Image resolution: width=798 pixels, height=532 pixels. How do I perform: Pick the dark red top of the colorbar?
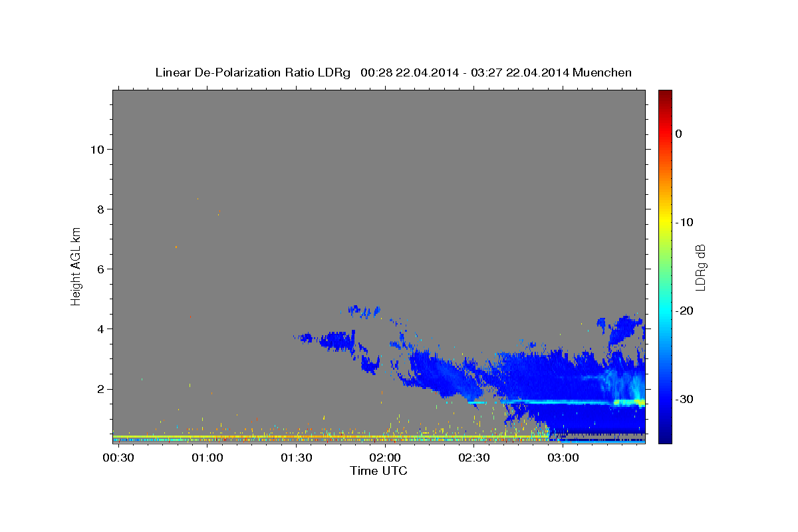664,94
